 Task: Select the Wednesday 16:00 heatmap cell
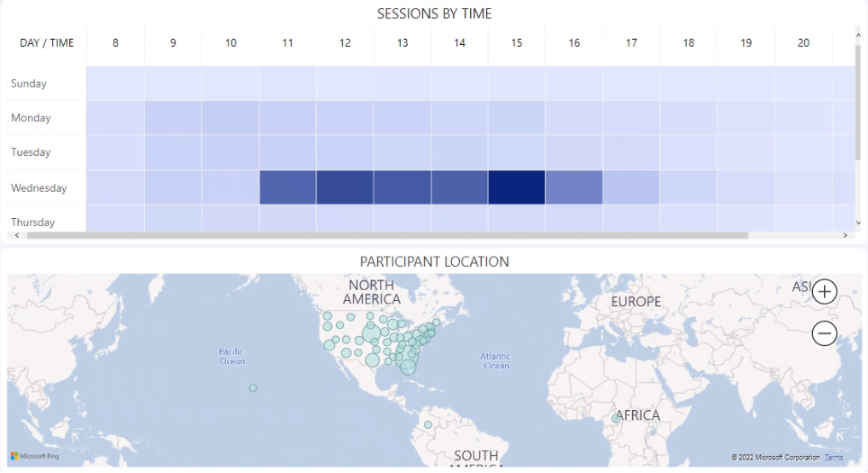coord(574,187)
